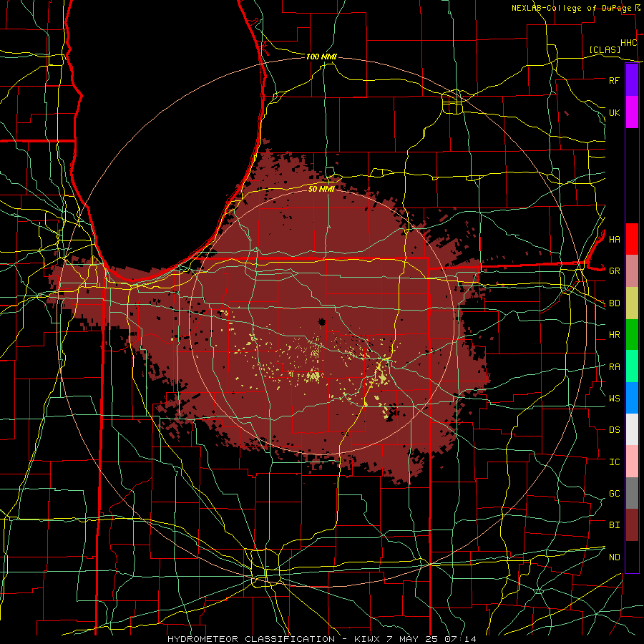Click the BI legend label
The width and height of the screenshot is (644, 644).
click(614, 525)
